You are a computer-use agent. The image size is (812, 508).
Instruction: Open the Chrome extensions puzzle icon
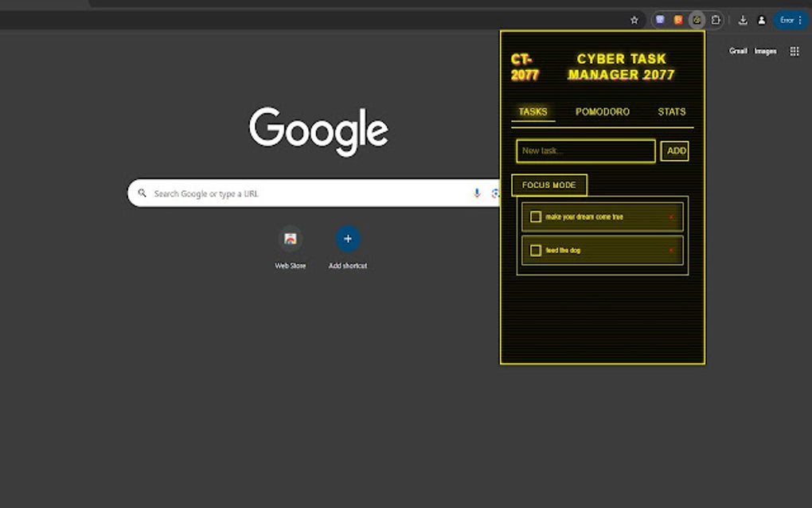point(716,20)
